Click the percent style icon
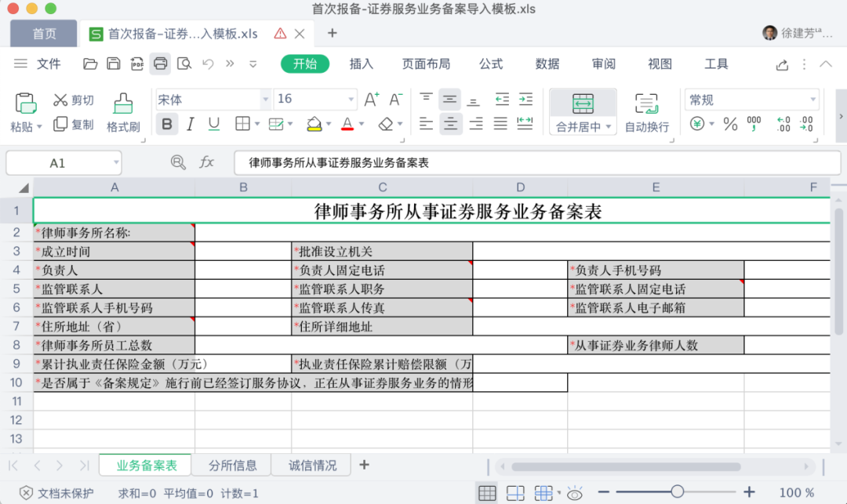Screen dimensions: 847x504 (730, 125)
